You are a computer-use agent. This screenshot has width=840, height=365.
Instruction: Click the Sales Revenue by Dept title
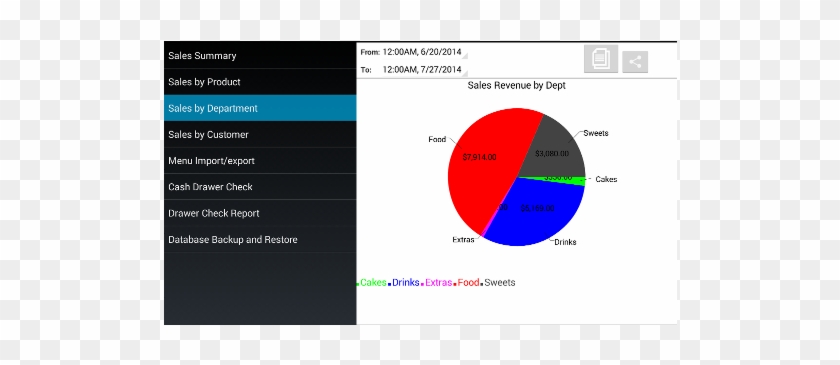click(x=516, y=85)
